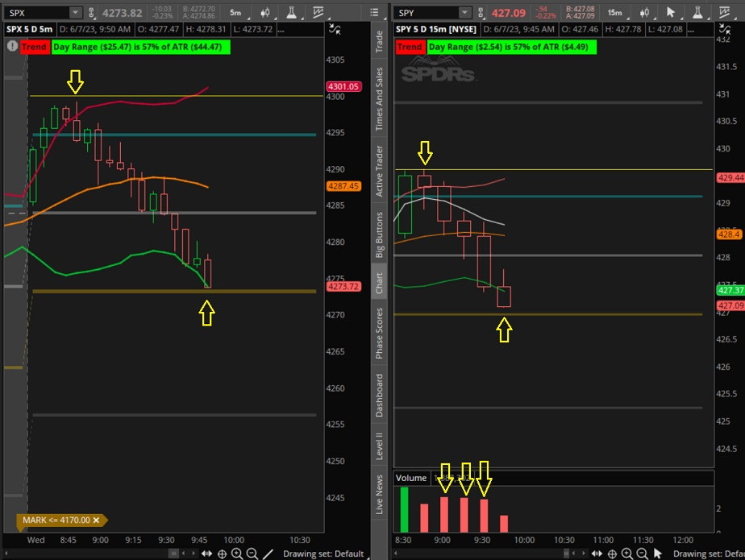Open the Level II side tab

(x=379, y=446)
